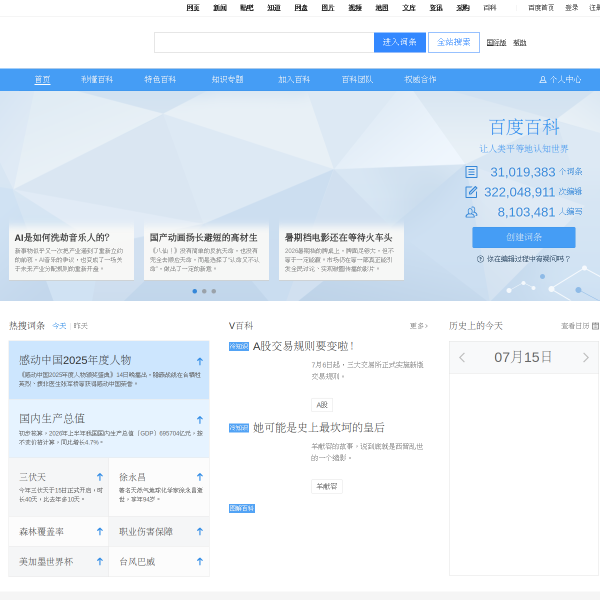
Task: Click the 人编写 people icon
Action: pyautogui.click(x=471, y=212)
